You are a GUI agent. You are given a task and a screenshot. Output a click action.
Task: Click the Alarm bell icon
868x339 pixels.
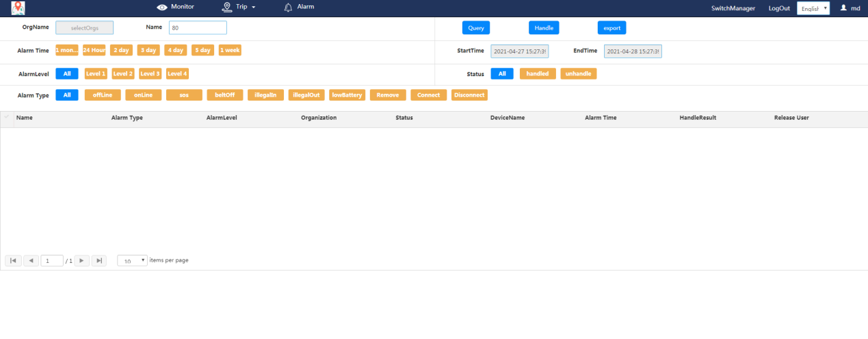coord(288,7)
